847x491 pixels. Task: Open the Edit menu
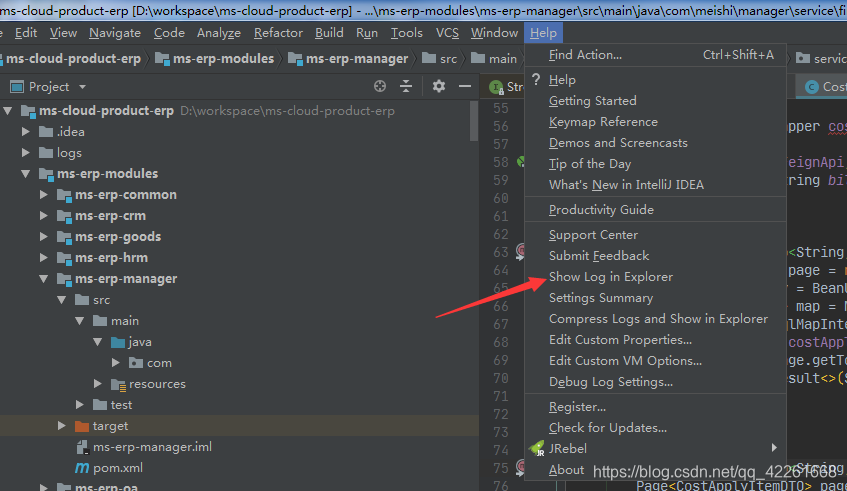pyautogui.click(x=26, y=33)
